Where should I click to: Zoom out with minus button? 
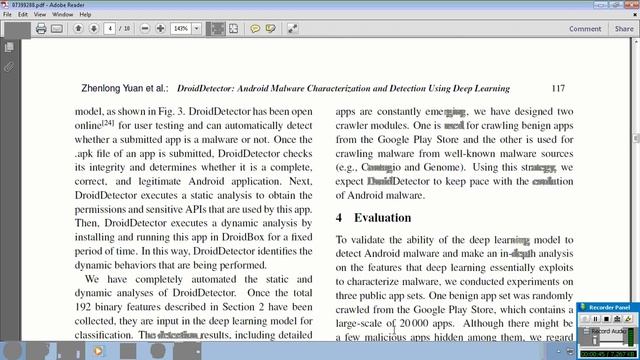pyautogui.click(x=145, y=29)
